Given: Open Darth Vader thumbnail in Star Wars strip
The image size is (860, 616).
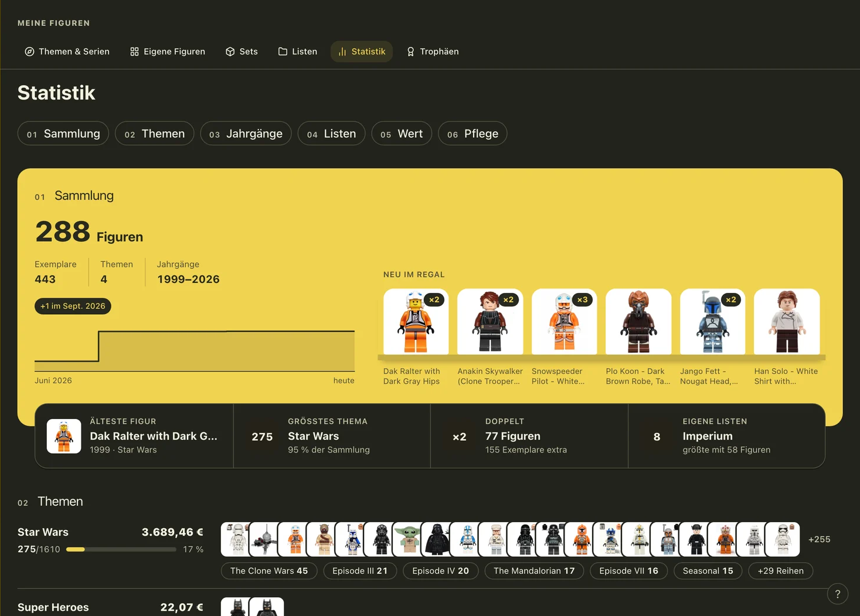Looking at the screenshot, I should [436, 539].
